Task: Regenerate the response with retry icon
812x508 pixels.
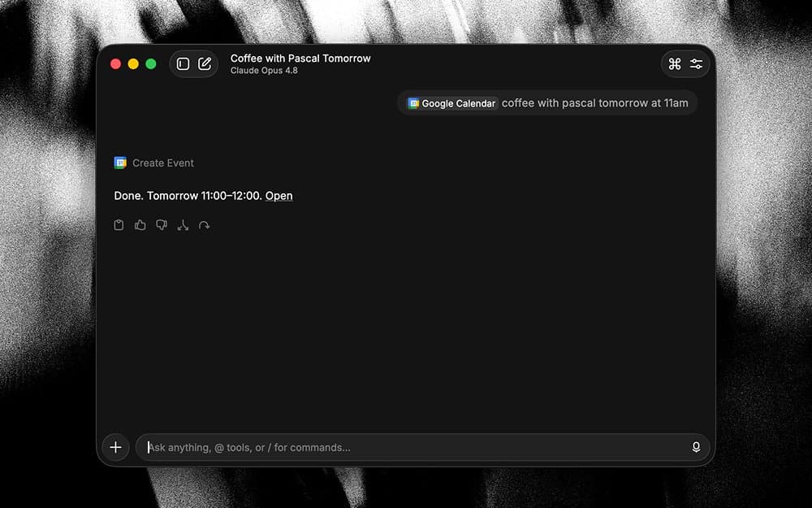Action: pyautogui.click(x=204, y=225)
